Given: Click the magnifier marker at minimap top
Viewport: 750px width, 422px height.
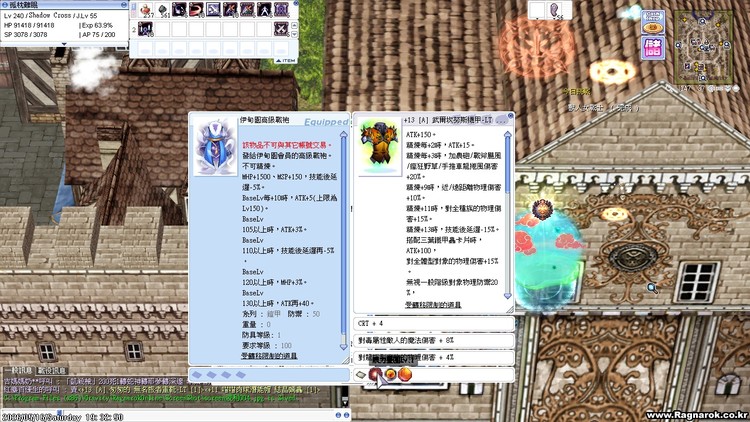Looking at the screenshot, I should pyautogui.click(x=702, y=21).
